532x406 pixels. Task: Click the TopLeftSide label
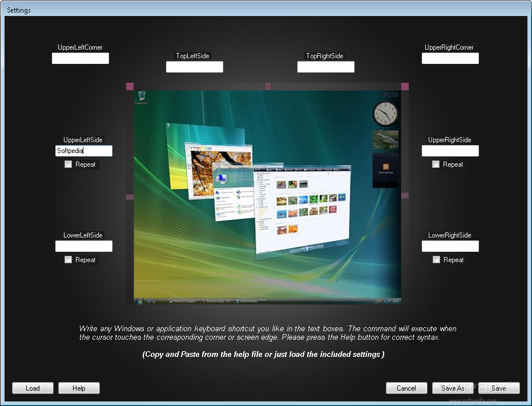[x=192, y=56]
